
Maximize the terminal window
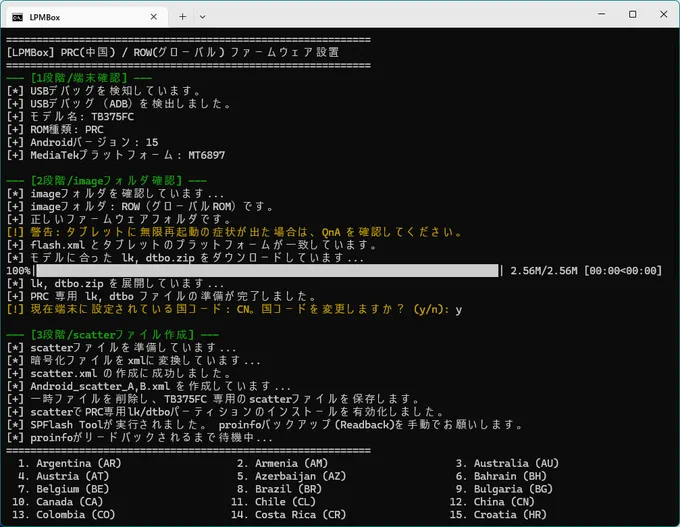coord(633,14)
